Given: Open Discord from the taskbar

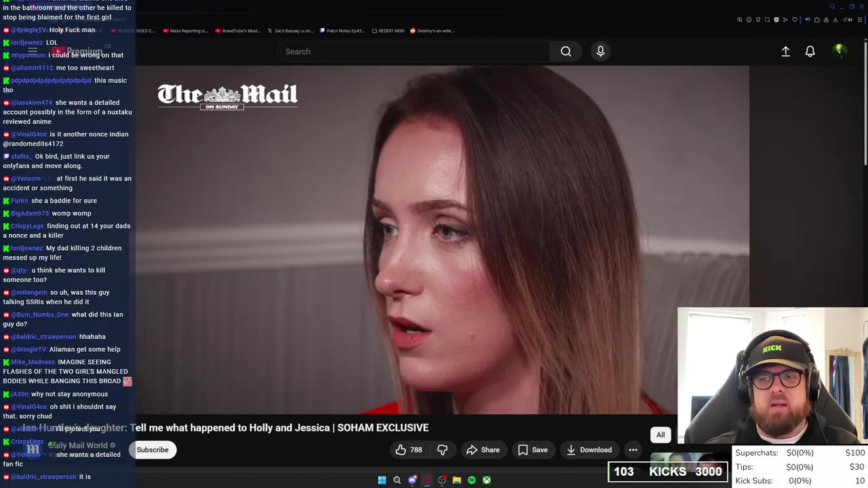Looking at the screenshot, I should pos(412,480).
